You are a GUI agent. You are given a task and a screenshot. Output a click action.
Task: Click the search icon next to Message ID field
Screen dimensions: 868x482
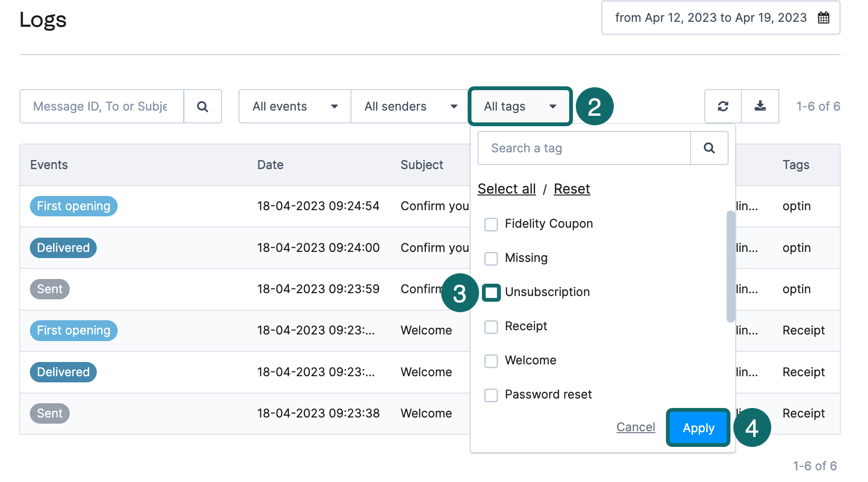pos(203,106)
